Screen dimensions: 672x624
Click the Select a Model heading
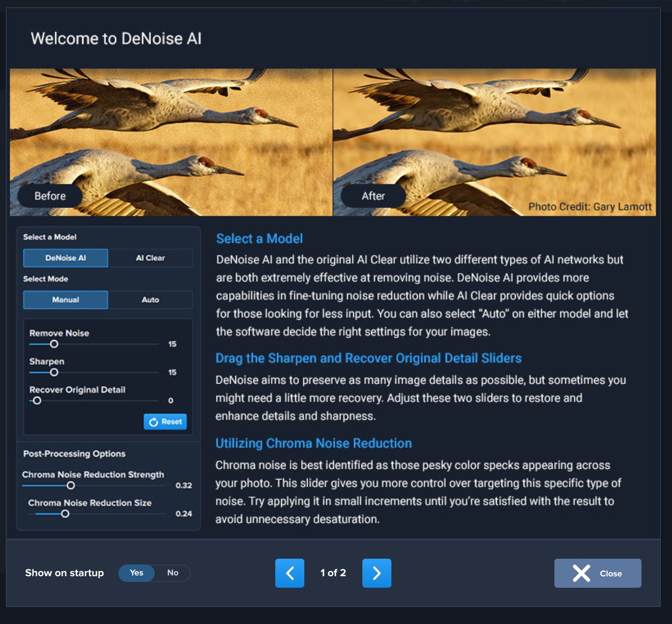[259, 238]
